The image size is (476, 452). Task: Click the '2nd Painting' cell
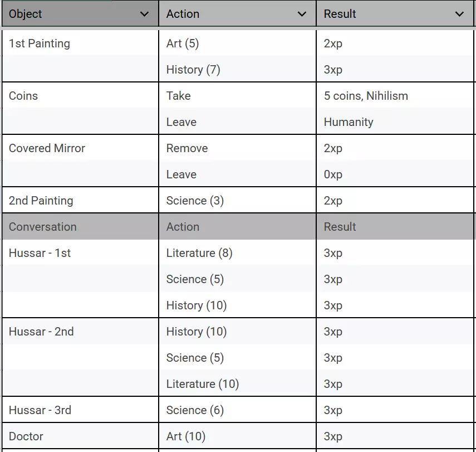(41, 201)
